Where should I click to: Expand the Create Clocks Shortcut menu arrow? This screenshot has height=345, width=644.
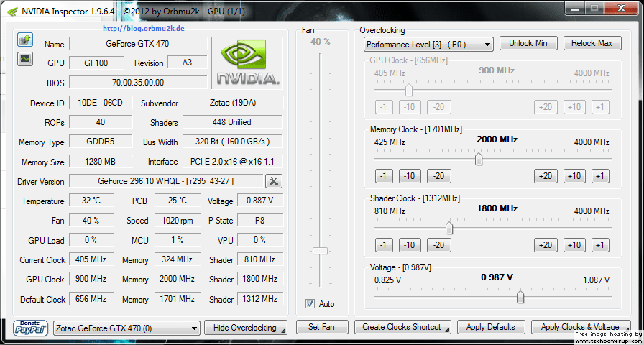tap(446, 330)
